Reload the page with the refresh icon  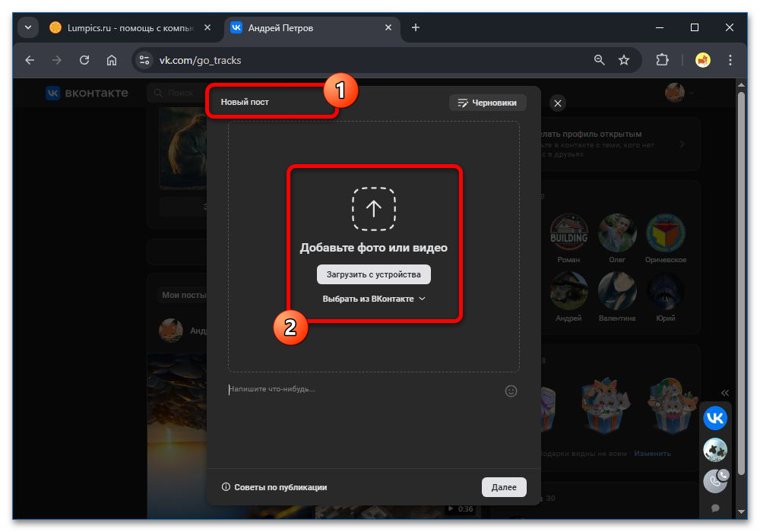coord(84,60)
